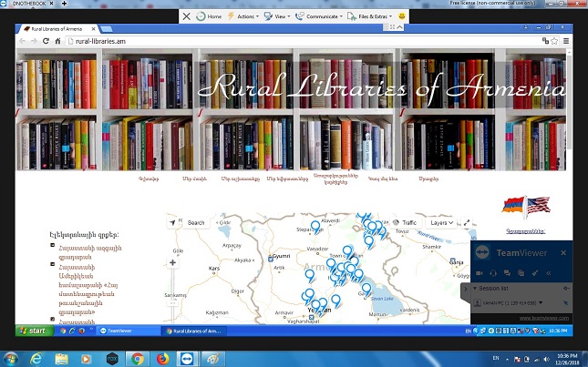Click the remote-control icon beside VAHAN-PC

coord(565,302)
